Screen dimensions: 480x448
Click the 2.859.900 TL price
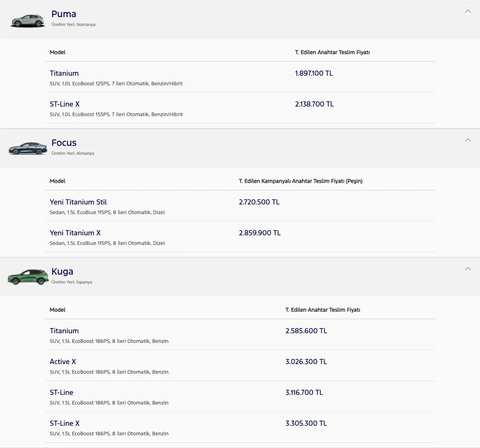(260, 233)
